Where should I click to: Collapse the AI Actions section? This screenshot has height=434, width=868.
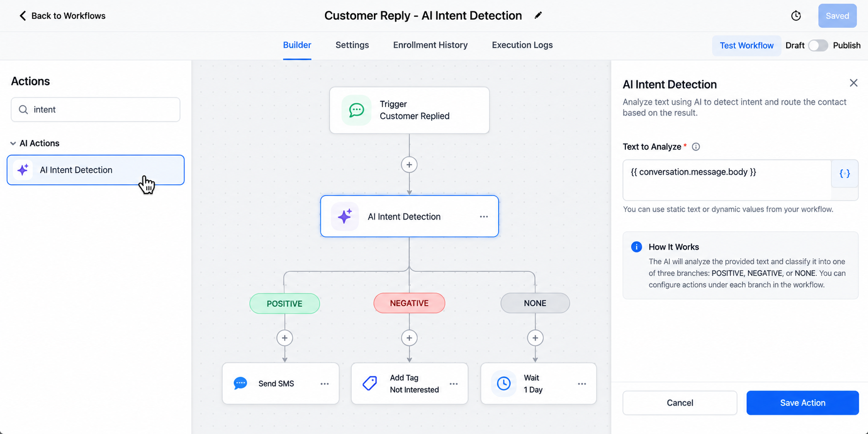tap(13, 143)
